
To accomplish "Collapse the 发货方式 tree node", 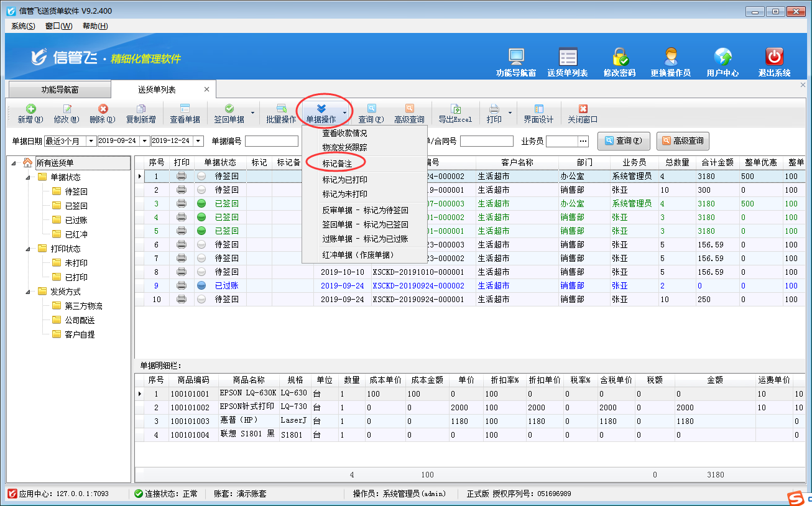I will (x=28, y=292).
